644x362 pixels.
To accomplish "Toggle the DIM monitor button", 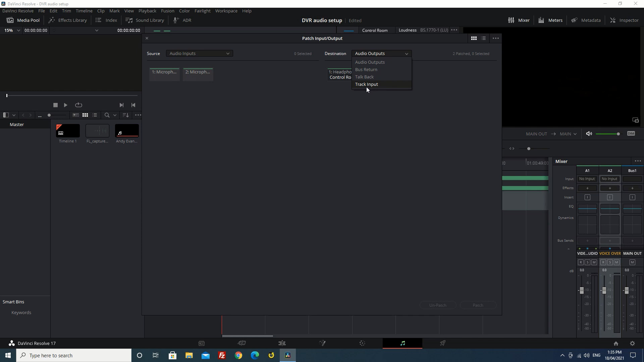I will point(631,133).
